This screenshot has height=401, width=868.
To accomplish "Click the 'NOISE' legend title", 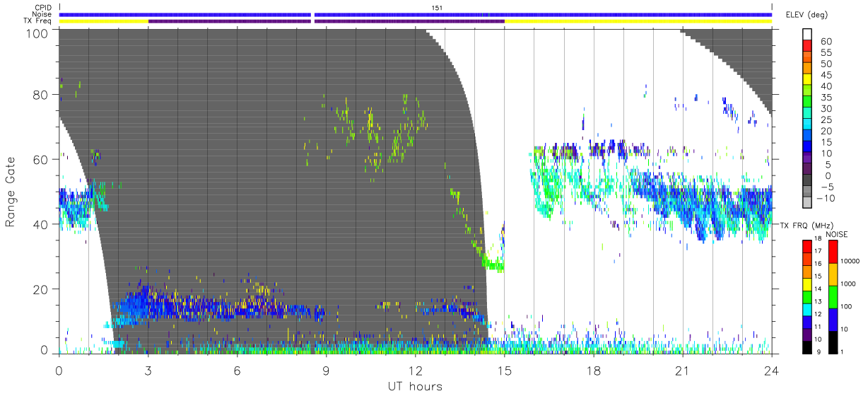I will tap(837, 235).
